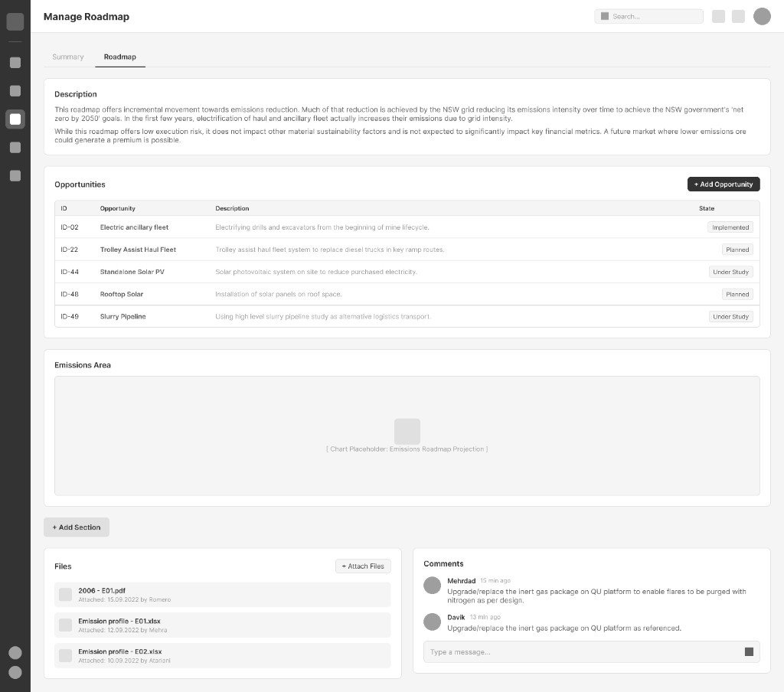
Task: Select the fourth sidebar navigation icon
Action: 15,148
